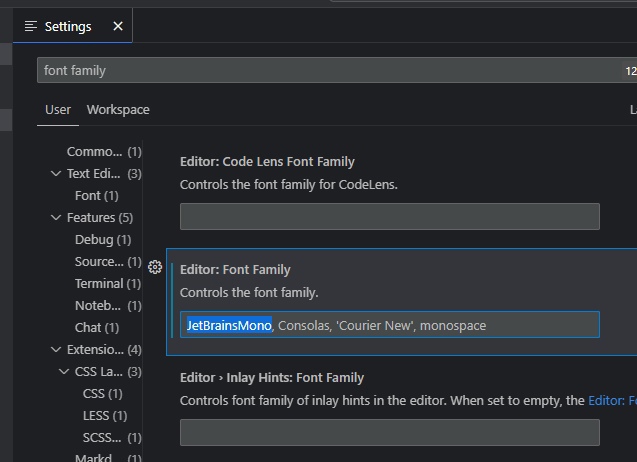Click the Code Lens Font Family input

(390, 217)
